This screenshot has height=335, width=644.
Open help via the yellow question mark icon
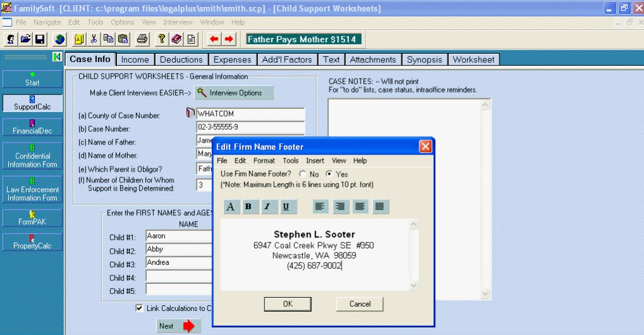point(161,39)
